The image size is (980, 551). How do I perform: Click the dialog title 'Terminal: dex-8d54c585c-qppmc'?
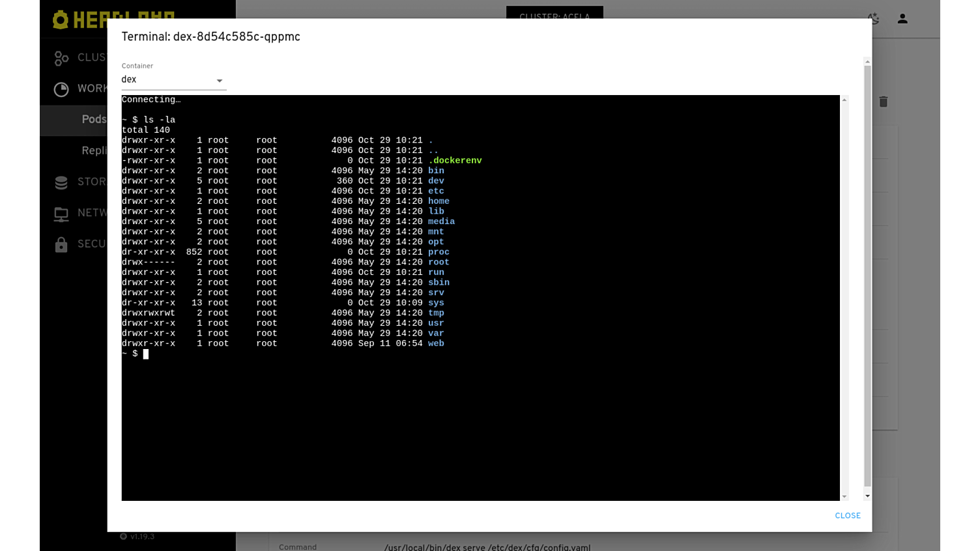210,37
